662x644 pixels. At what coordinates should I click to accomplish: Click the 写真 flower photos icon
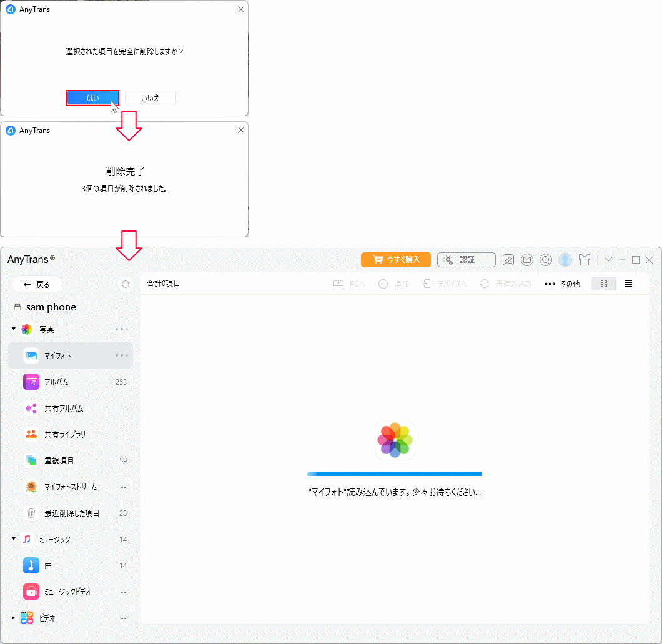pyautogui.click(x=27, y=329)
